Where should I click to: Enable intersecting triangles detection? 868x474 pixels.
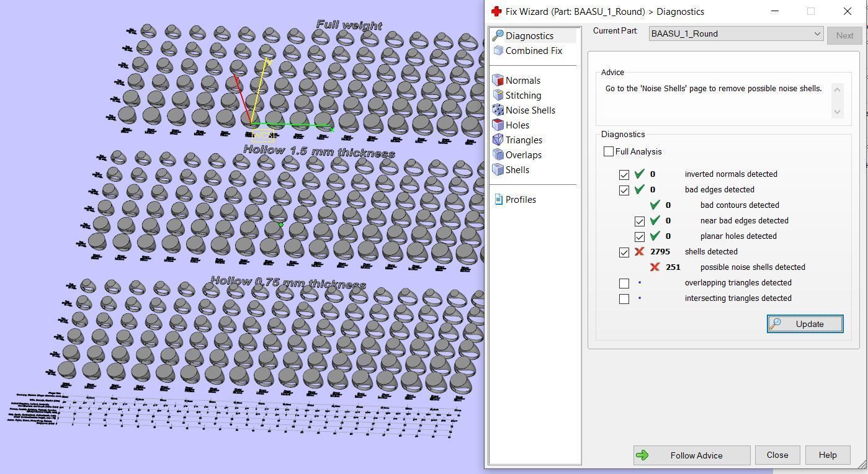(624, 299)
